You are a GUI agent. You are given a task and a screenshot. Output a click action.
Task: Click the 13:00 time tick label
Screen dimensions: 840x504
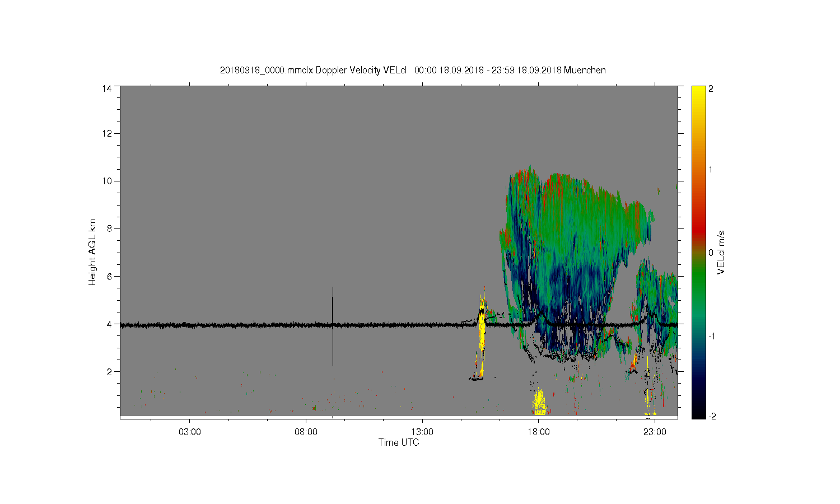tap(422, 432)
